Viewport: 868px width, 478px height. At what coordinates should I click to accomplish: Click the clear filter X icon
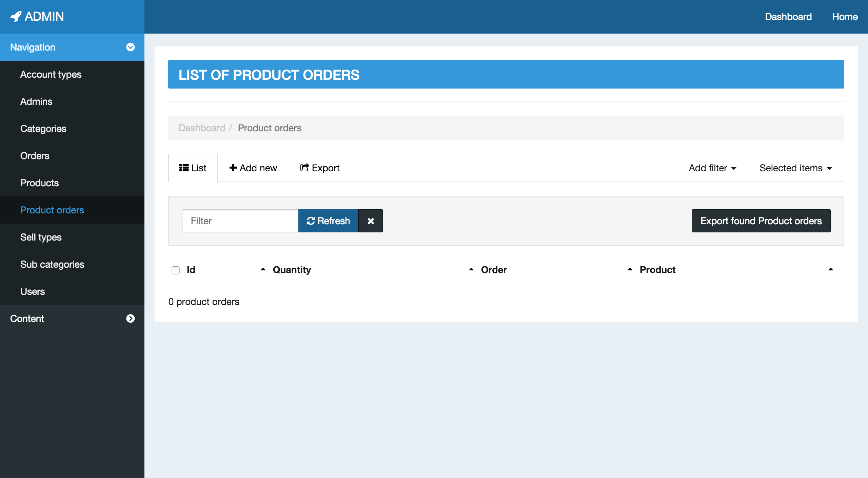click(371, 221)
